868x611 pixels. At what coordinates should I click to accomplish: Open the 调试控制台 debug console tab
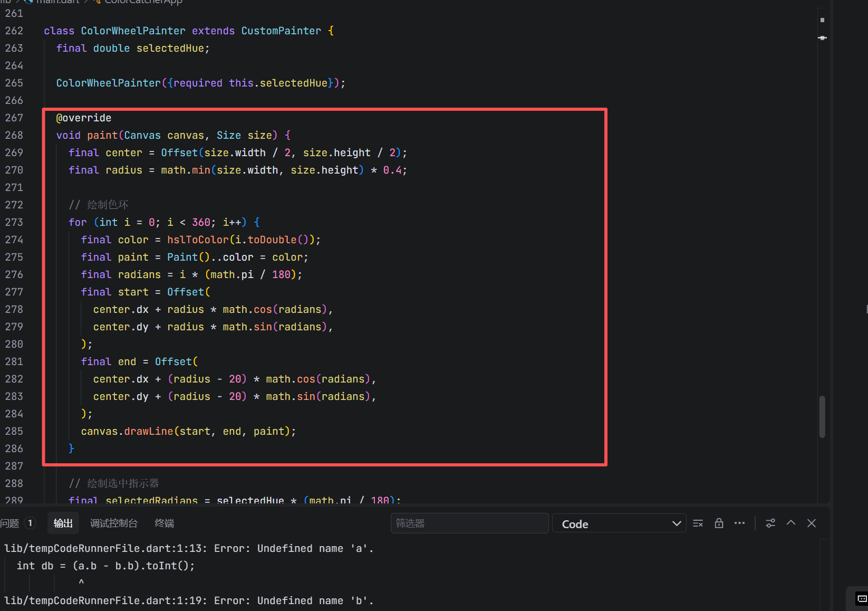(114, 523)
